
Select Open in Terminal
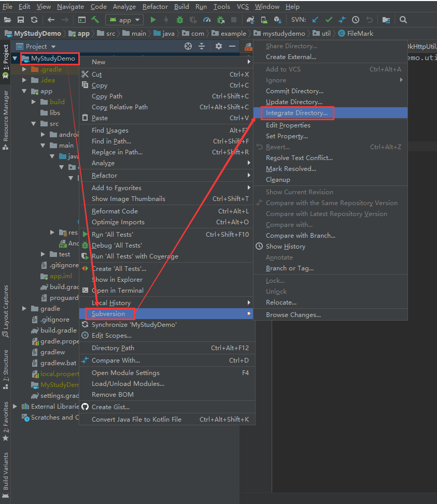(166, 291)
